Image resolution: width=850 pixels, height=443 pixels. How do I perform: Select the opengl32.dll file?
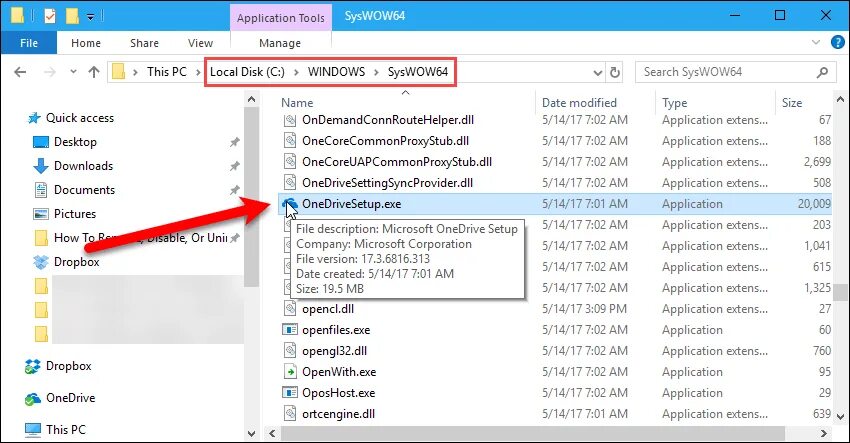click(334, 351)
